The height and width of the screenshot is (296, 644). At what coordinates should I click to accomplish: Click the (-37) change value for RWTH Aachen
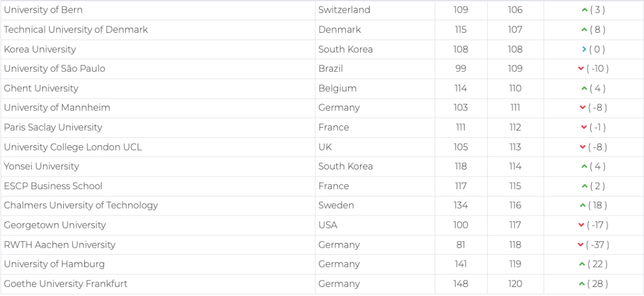(597, 245)
